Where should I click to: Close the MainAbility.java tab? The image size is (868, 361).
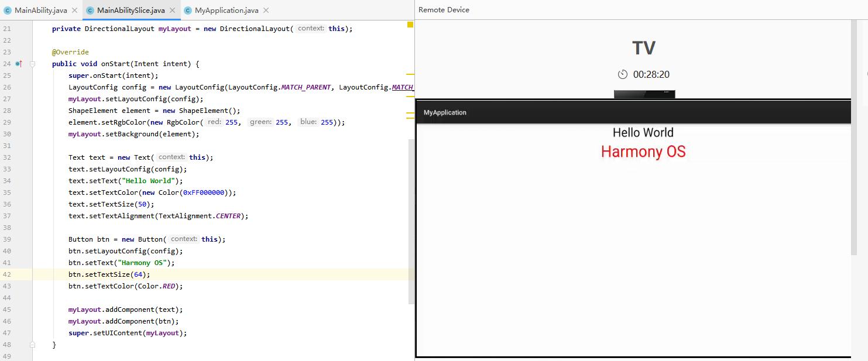coord(74,10)
